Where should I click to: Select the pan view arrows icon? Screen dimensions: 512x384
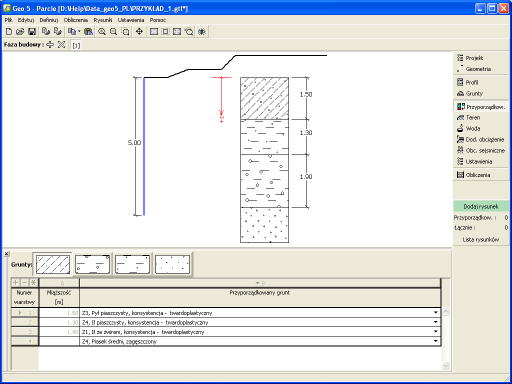tap(139, 32)
